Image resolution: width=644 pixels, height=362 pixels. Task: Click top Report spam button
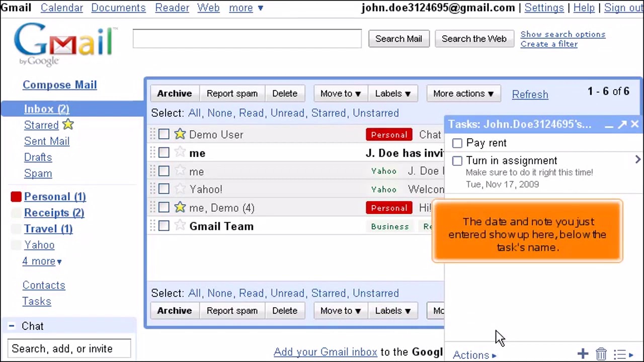[x=232, y=94]
